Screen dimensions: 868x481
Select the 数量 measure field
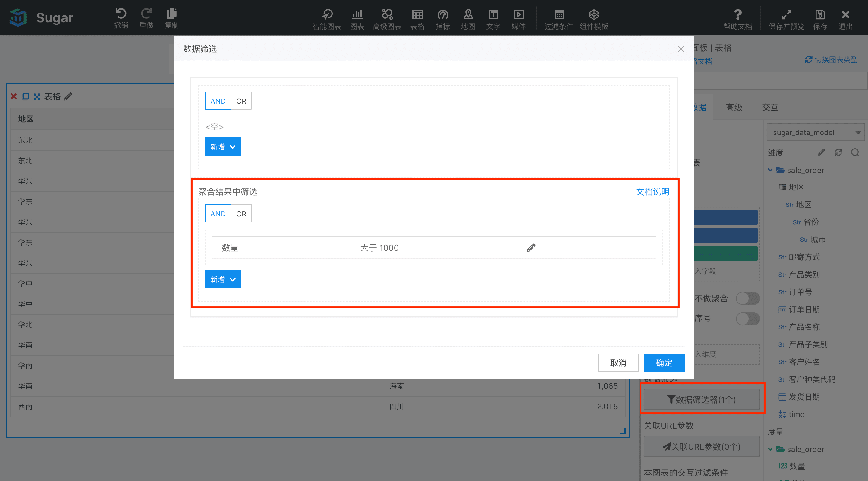[x=791, y=466]
